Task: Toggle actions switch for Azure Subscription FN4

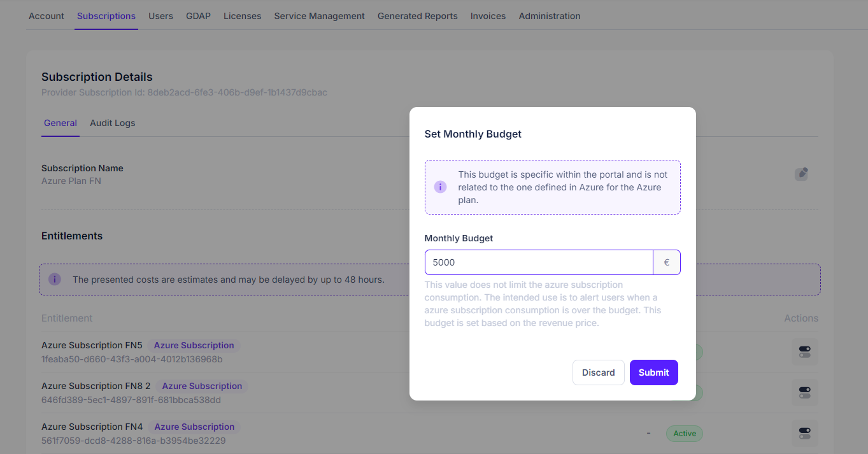Action: (x=804, y=433)
